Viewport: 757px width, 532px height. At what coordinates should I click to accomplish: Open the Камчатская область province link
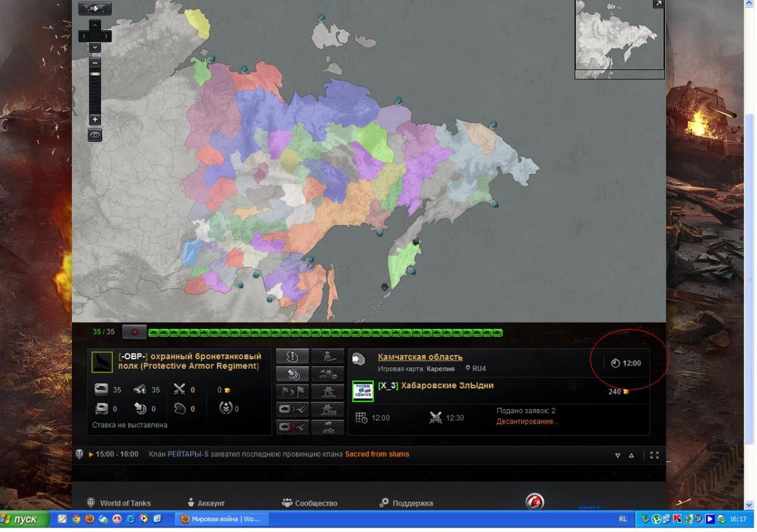click(420, 357)
